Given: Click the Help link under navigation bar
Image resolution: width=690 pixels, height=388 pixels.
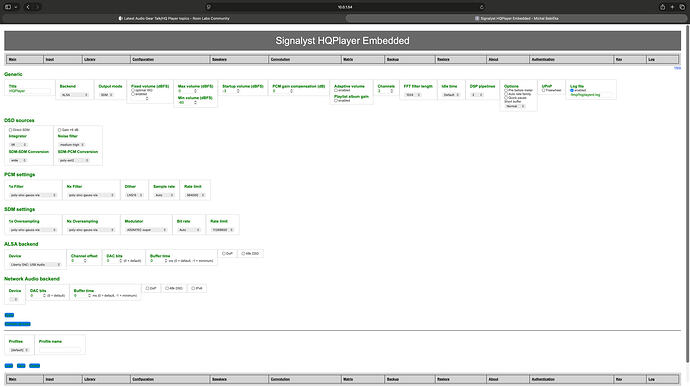Looking at the screenshot, I should 677,68.
